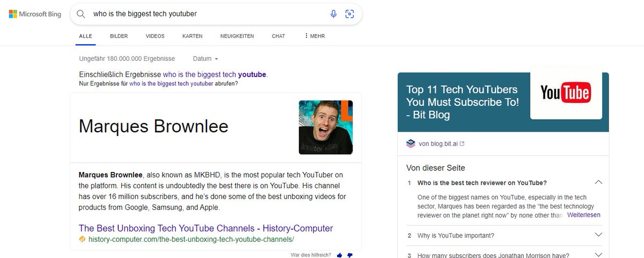Start voice search with microphone icon

coord(333,14)
